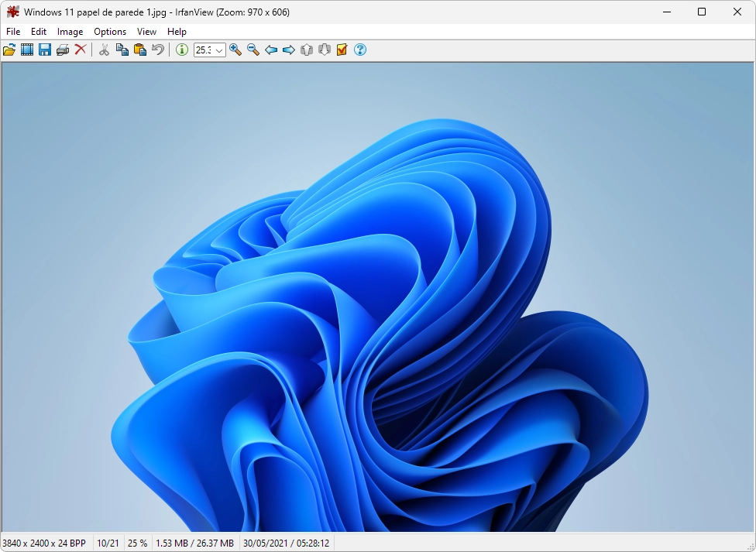This screenshot has height=552, width=756.
Task: Click the Paste clipboard icon
Action: [140, 50]
